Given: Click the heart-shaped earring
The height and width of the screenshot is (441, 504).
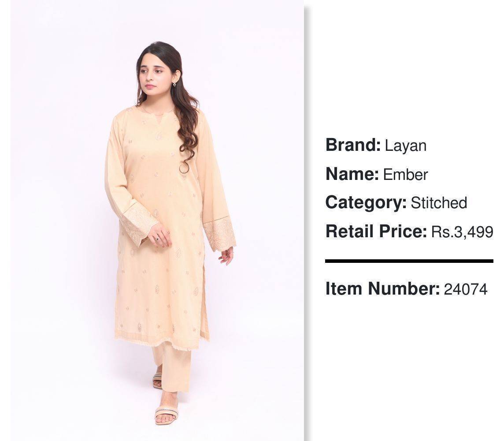Looking at the screenshot, I should tap(174, 85).
